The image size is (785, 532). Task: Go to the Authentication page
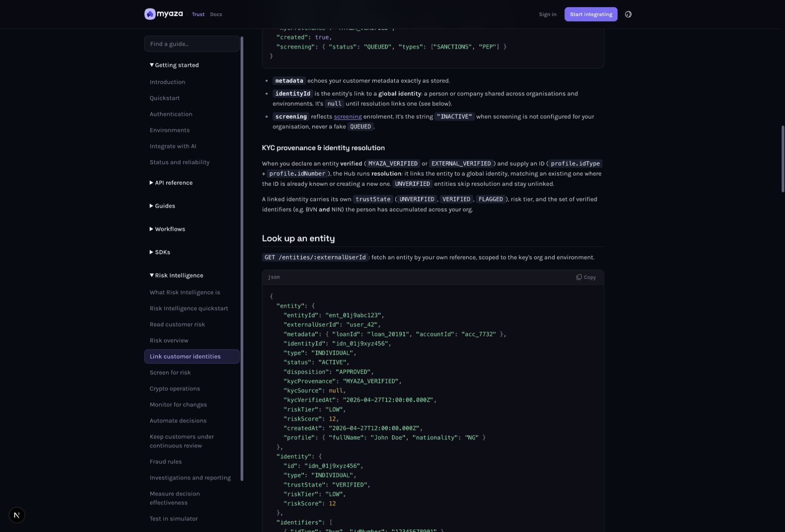pyautogui.click(x=171, y=114)
